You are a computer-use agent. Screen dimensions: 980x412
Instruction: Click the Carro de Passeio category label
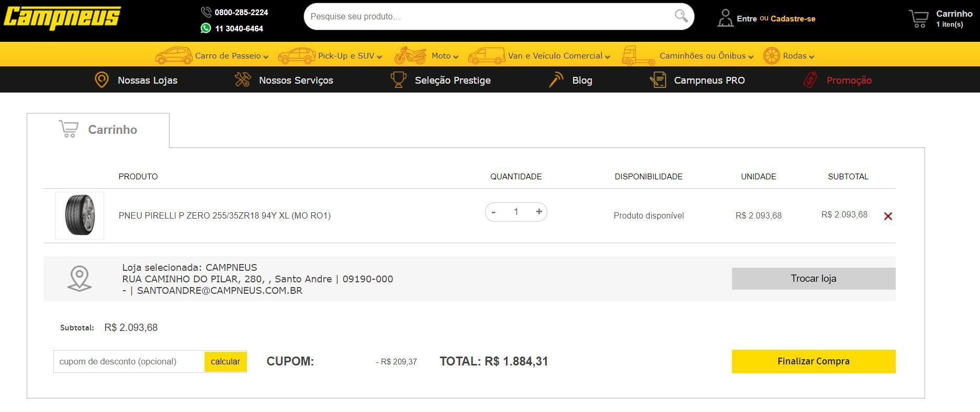coord(228,56)
